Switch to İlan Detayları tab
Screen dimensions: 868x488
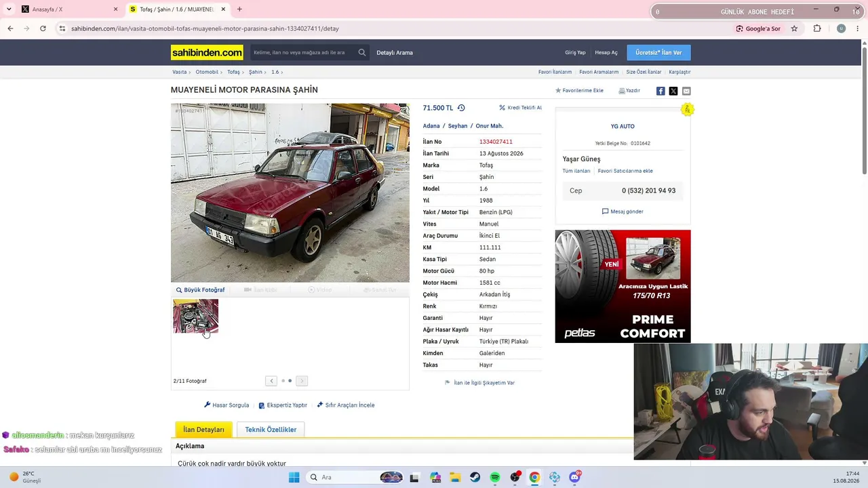(203, 430)
